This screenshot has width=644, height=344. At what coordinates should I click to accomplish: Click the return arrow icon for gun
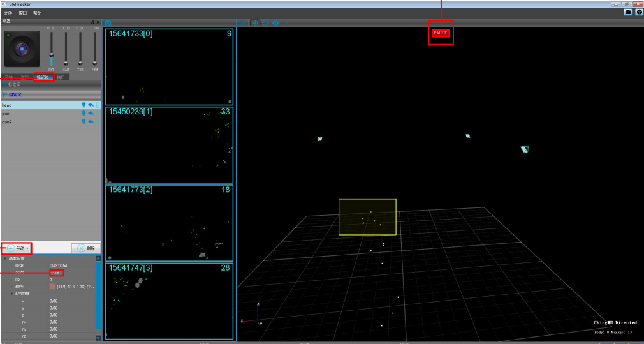(91, 113)
